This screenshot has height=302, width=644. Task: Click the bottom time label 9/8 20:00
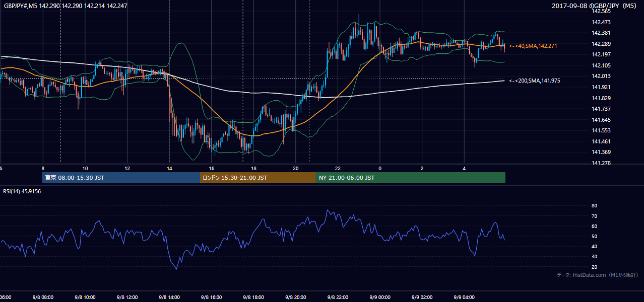296,297
